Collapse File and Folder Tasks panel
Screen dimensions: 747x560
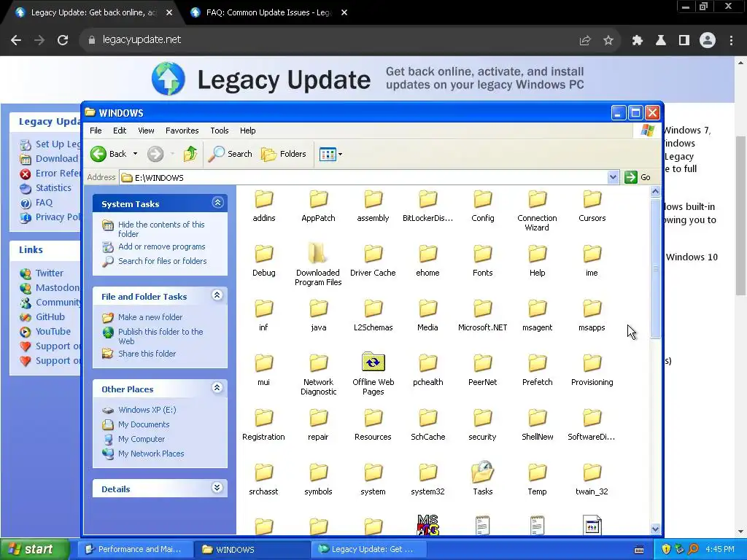pos(217,295)
